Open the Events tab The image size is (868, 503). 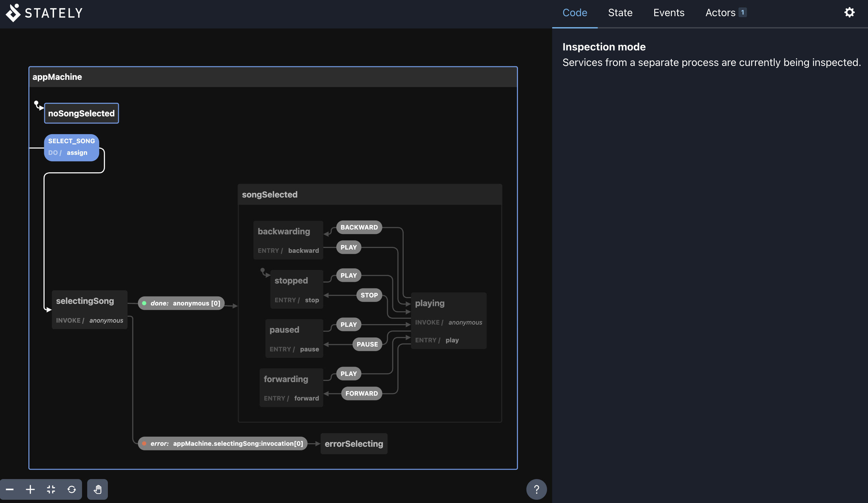tap(668, 12)
